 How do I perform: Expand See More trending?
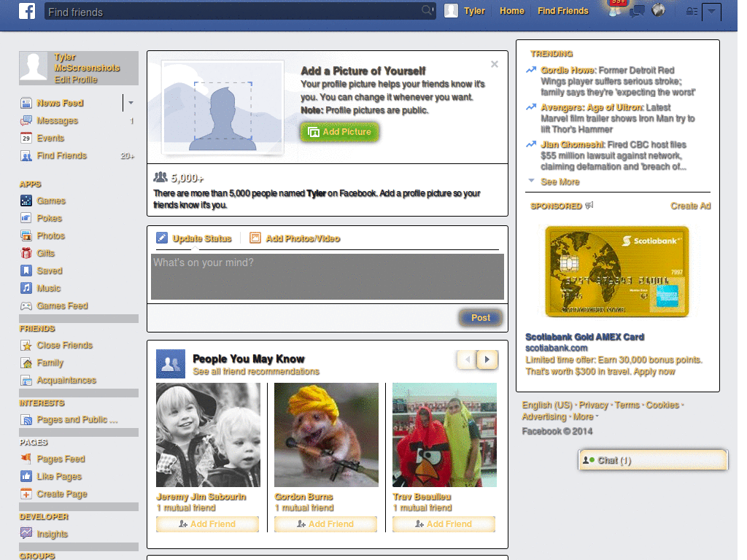[560, 182]
